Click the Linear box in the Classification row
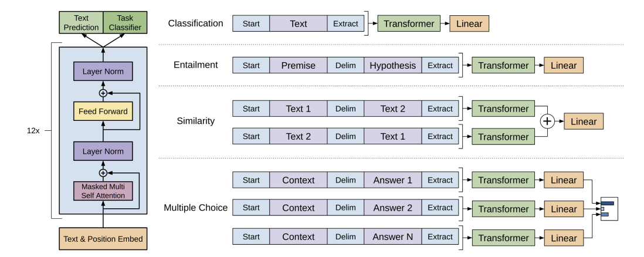 pyautogui.click(x=469, y=23)
